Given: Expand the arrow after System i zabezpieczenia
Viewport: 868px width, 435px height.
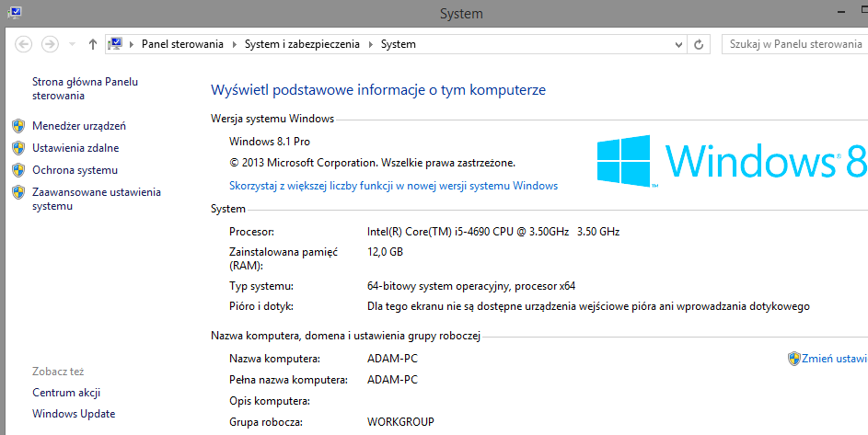Looking at the screenshot, I should [370, 44].
